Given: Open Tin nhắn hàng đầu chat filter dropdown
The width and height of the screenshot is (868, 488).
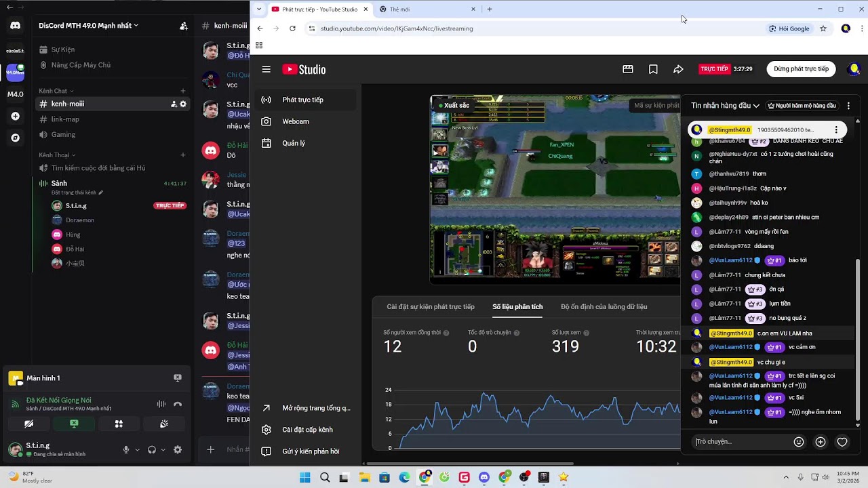Looking at the screenshot, I should [x=725, y=106].
